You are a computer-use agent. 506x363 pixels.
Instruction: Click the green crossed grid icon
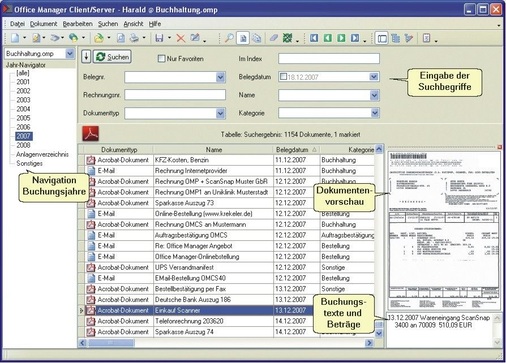(287, 38)
